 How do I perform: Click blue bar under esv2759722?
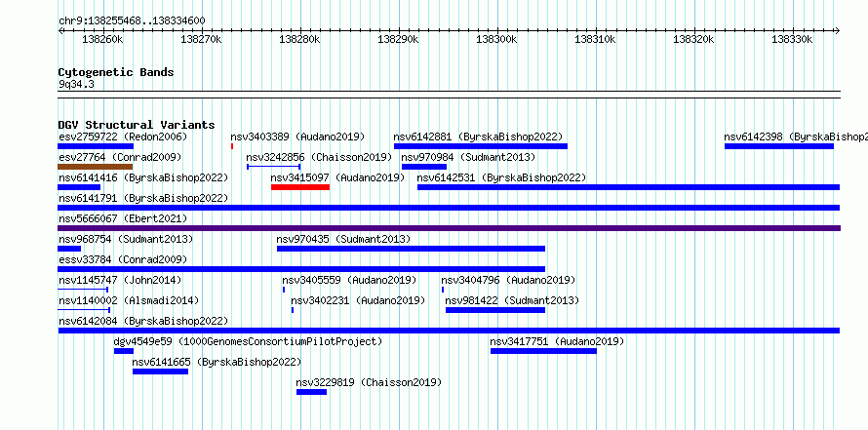[96, 146]
